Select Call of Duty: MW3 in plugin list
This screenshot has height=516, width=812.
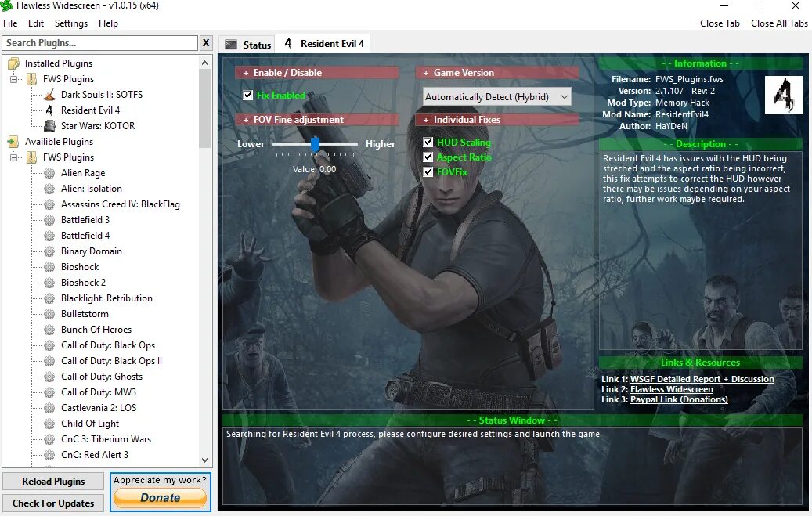click(99, 392)
